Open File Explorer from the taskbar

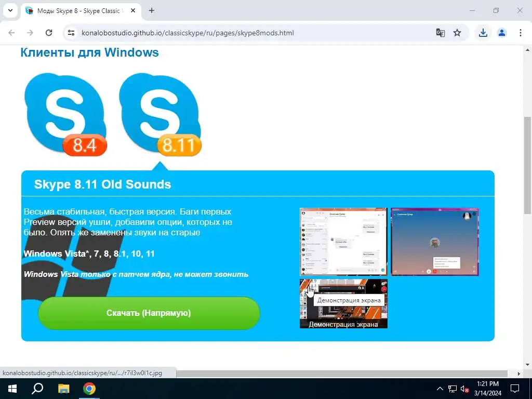tap(63, 389)
